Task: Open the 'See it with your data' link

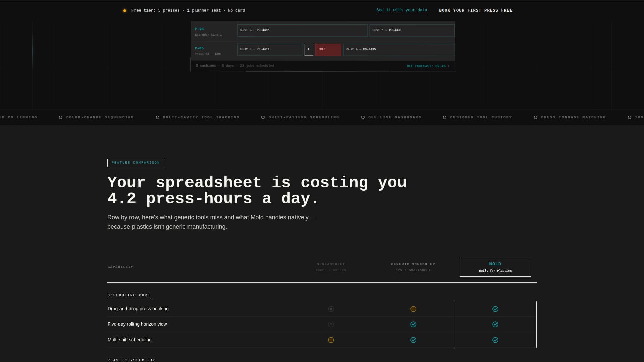Action: click(x=401, y=10)
